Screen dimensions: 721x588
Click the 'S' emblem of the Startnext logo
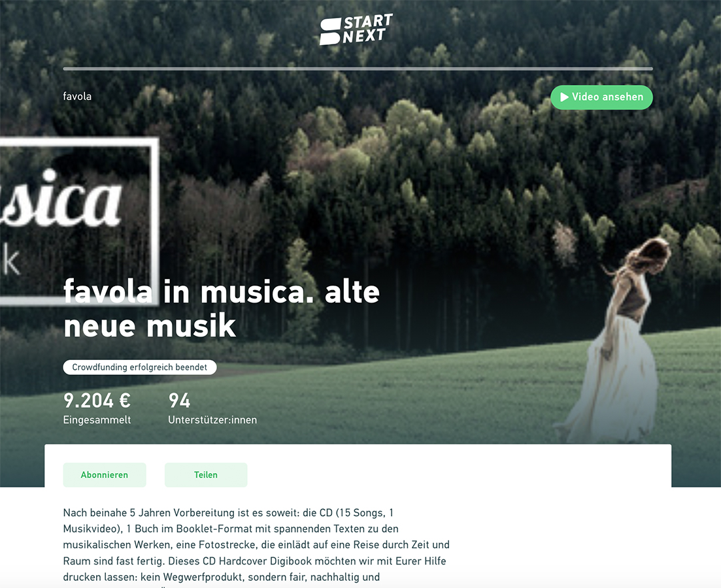pyautogui.click(x=330, y=32)
